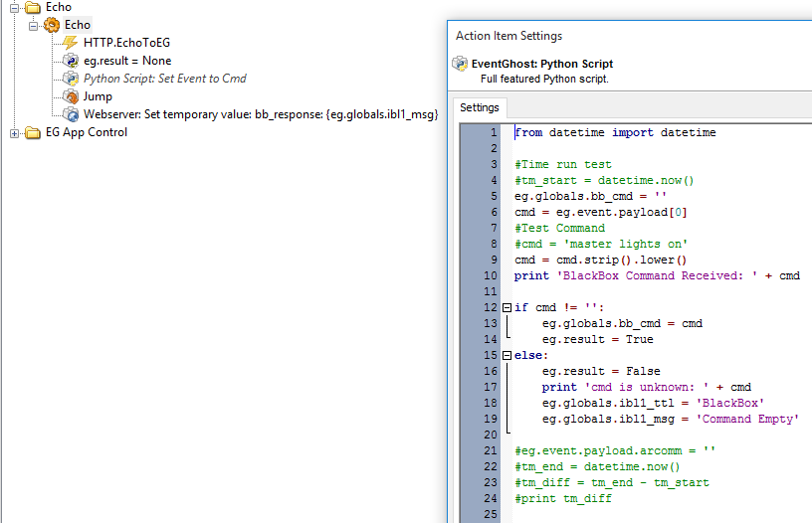Select the 'eg.result = None' tree item

127,61
